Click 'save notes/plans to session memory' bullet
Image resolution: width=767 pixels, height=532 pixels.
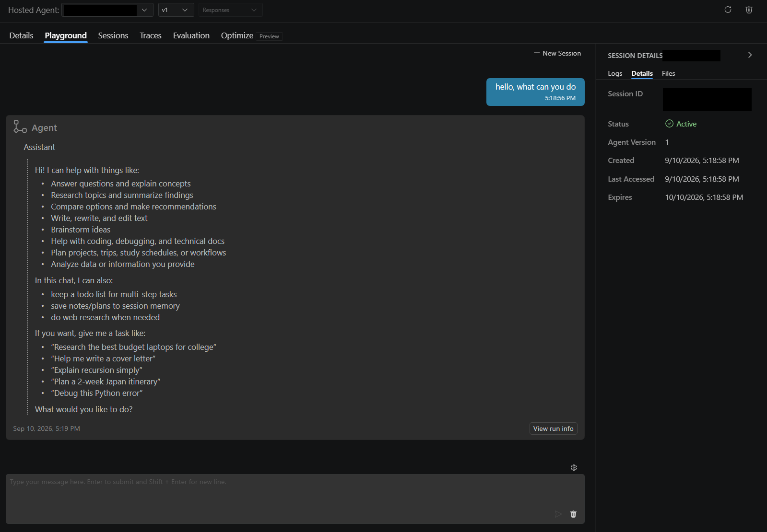click(x=116, y=306)
